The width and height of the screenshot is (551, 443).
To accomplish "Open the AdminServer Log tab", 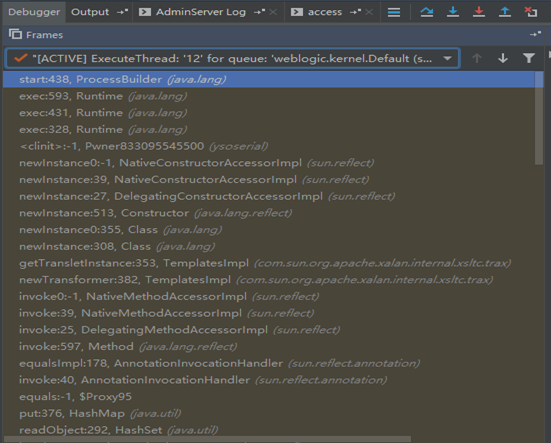I will [x=201, y=12].
